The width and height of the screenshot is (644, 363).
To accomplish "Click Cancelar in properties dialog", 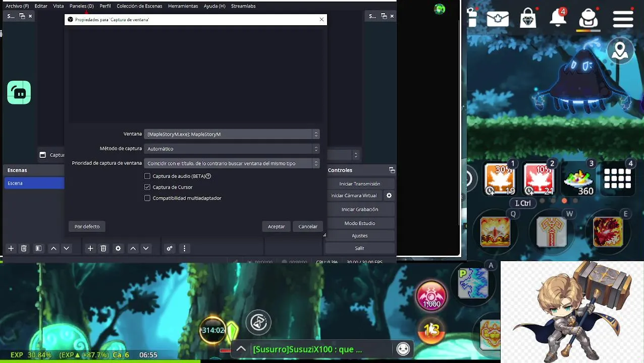I will pos(308,226).
